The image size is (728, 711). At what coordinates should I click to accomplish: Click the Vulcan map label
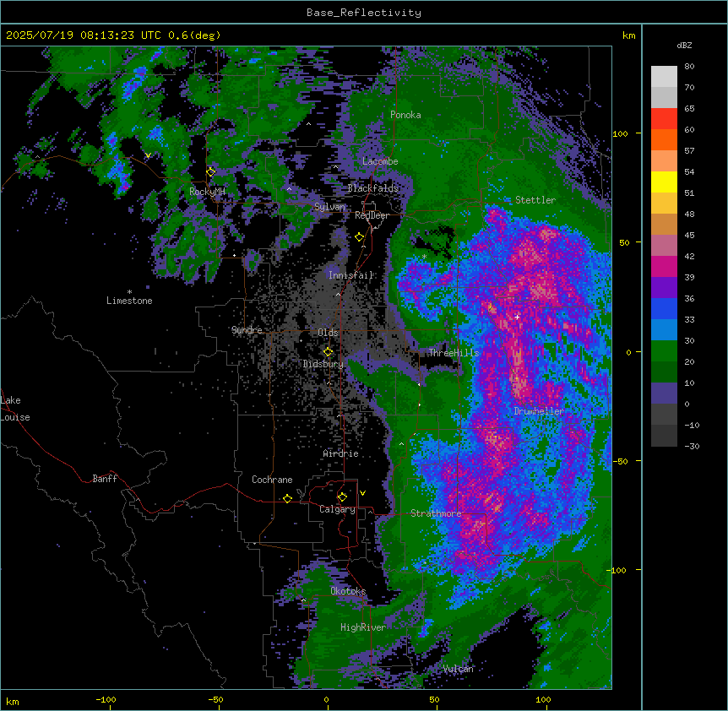tap(459, 669)
